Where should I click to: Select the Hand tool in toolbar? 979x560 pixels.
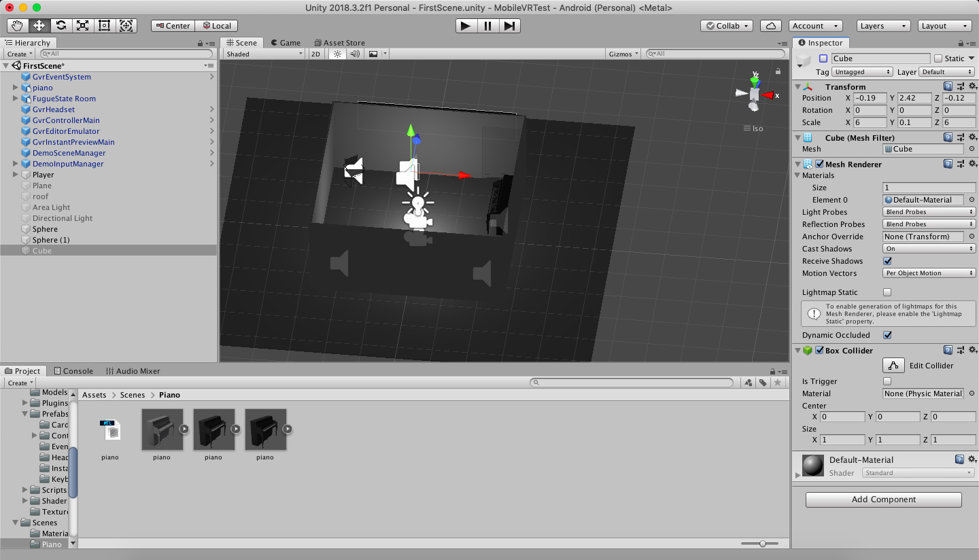click(18, 26)
